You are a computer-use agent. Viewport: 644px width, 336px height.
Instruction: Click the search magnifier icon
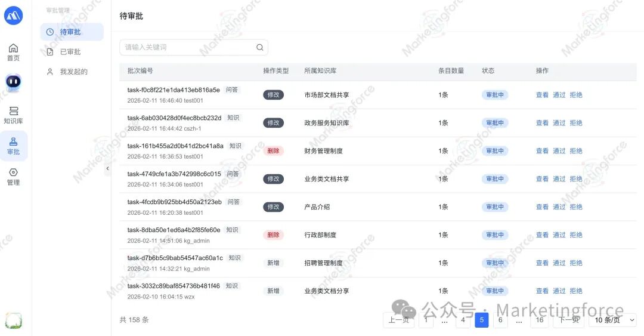coord(260,48)
